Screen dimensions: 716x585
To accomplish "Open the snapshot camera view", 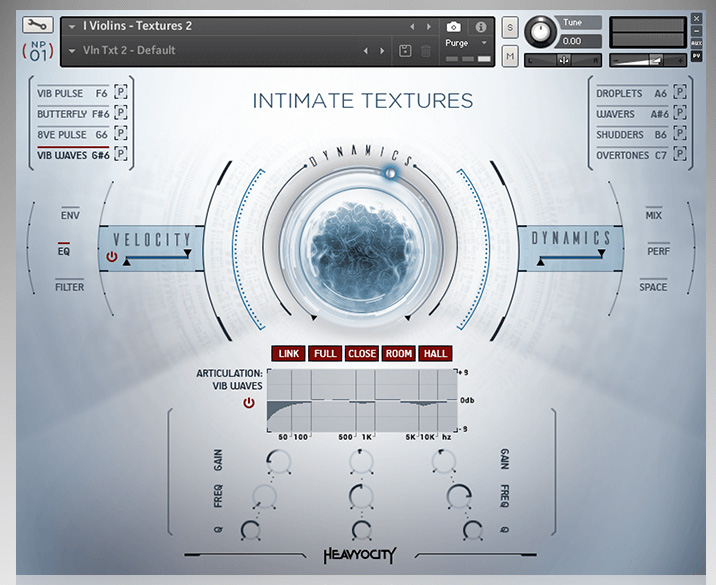I will (x=453, y=27).
